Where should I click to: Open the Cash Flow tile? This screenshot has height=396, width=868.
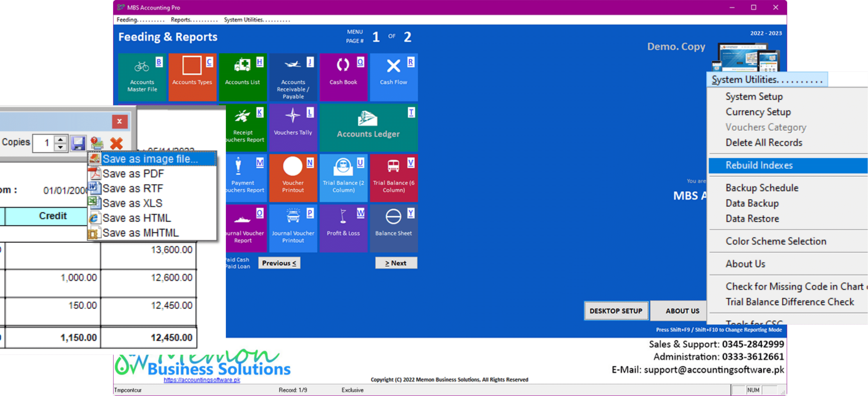(393, 77)
